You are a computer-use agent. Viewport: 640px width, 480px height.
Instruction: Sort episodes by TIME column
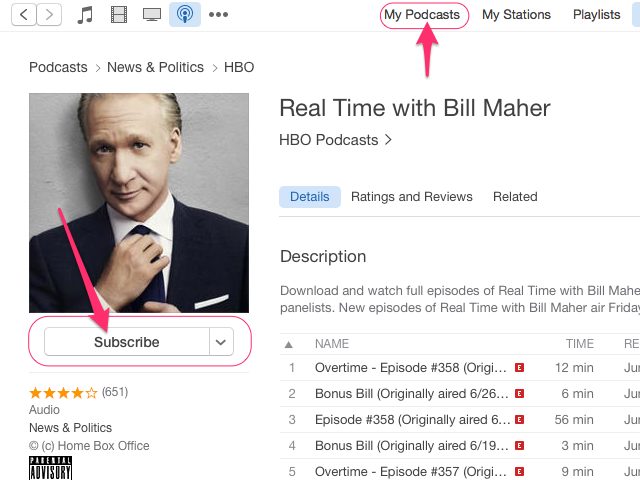(x=580, y=344)
